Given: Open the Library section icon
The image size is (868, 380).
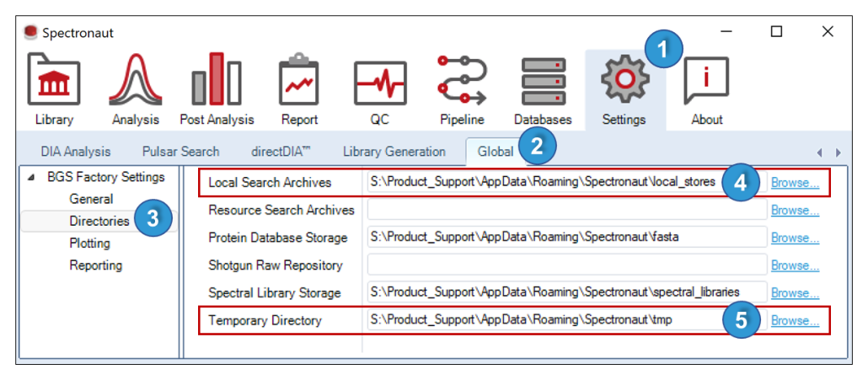Looking at the screenshot, I should [x=54, y=79].
